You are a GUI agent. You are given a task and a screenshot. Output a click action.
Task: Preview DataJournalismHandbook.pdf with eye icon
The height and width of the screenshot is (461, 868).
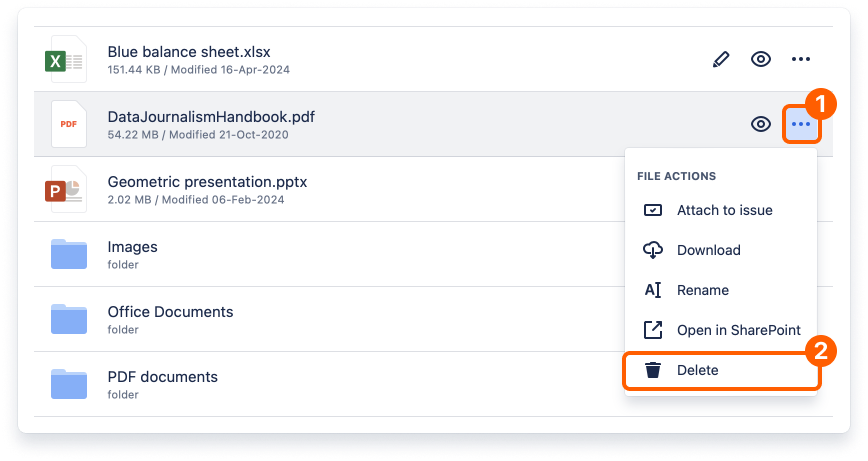(761, 124)
